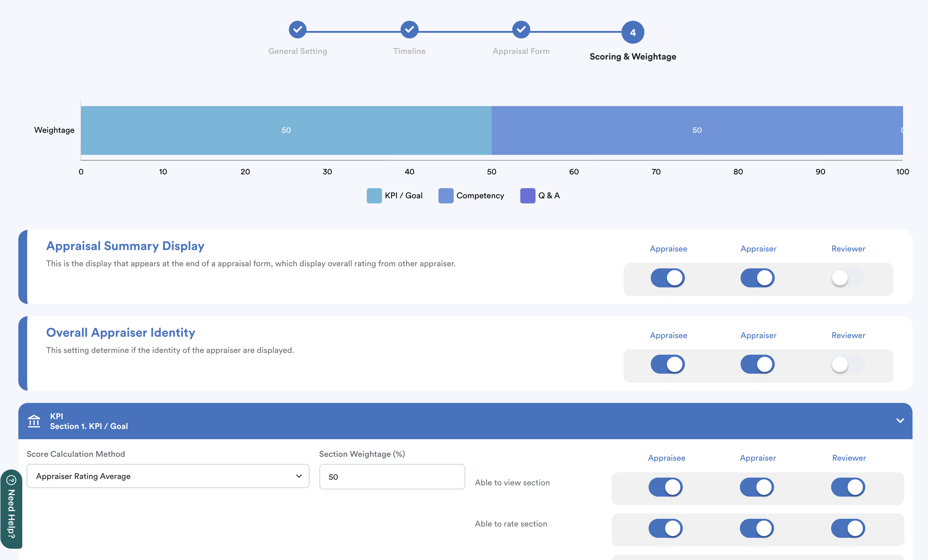Click the Q & A legend swatch
This screenshot has width=928, height=560.
[x=527, y=195]
